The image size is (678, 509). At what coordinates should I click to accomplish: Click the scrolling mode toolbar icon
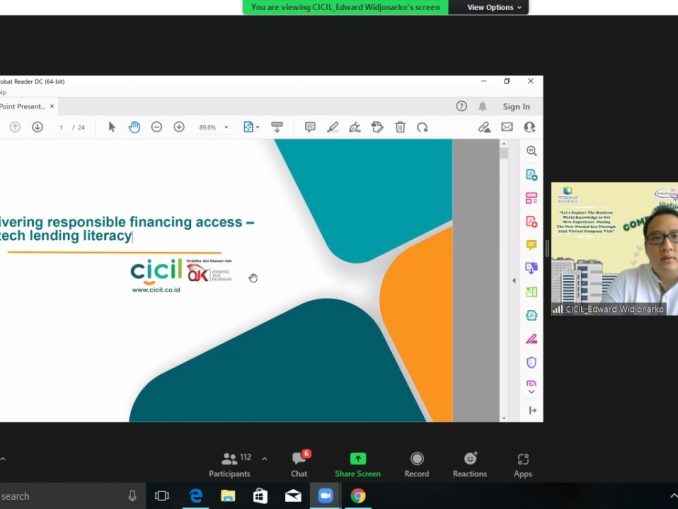tap(277, 127)
